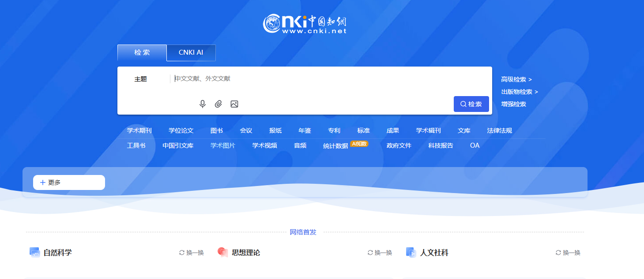
Task: Click the CNKI logo
Action: pos(305,24)
